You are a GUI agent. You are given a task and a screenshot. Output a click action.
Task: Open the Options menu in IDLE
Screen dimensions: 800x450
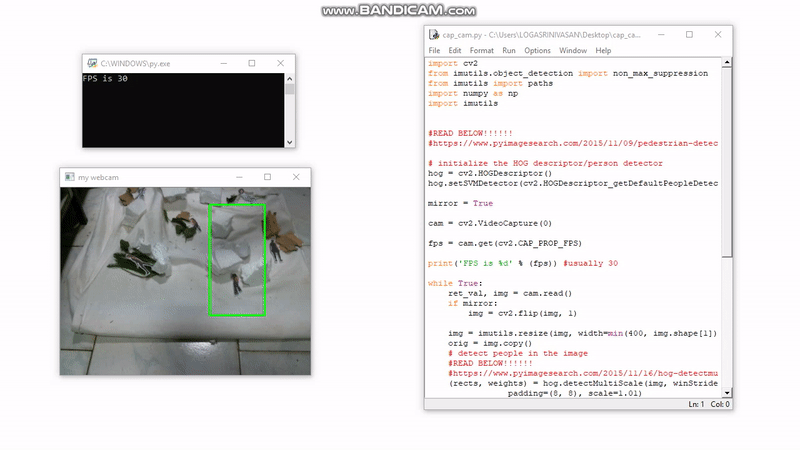[537, 50]
